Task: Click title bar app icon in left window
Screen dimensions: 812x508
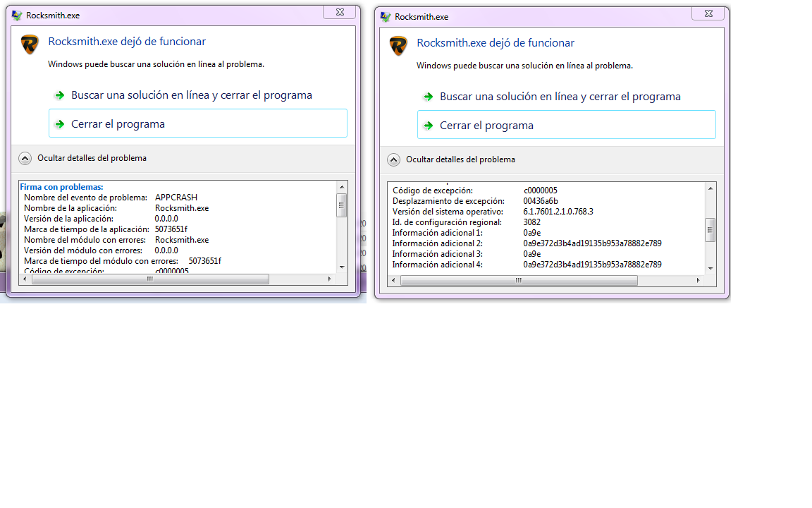Action: 17,16
